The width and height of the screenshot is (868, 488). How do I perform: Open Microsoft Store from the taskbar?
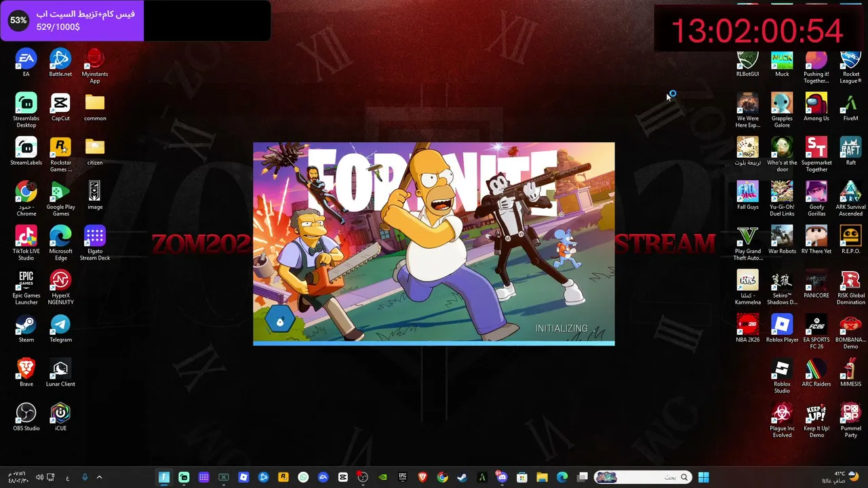(521, 477)
